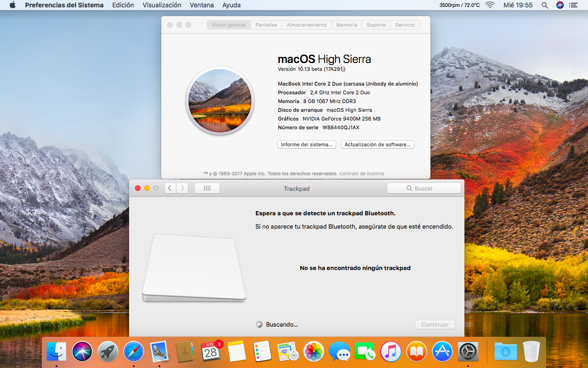Select the Visión general tab
Image resolution: width=588 pixels, height=368 pixels.
(229, 25)
